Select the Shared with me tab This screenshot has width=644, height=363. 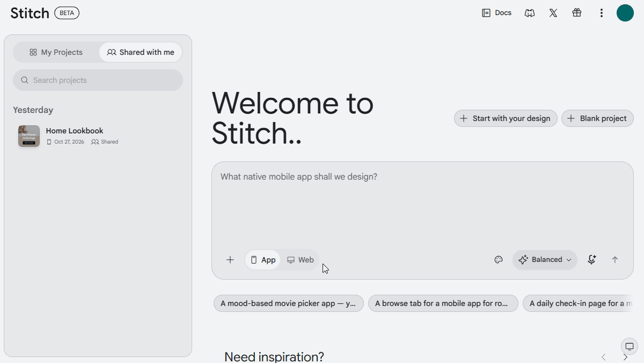click(x=141, y=52)
